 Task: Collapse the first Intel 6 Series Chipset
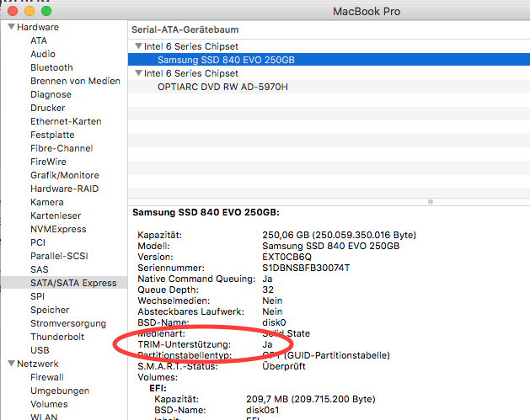[138, 46]
